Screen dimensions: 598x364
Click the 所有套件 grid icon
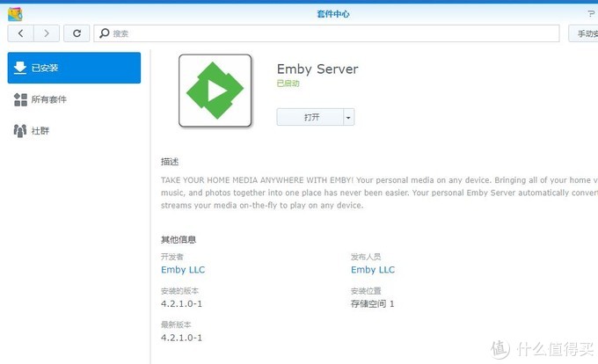click(20, 99)
